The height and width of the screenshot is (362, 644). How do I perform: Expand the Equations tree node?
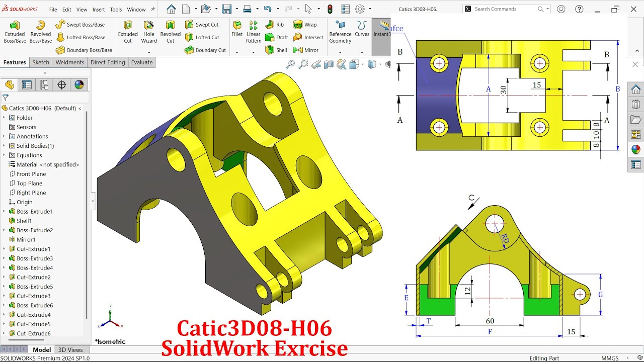click(4, 155)
